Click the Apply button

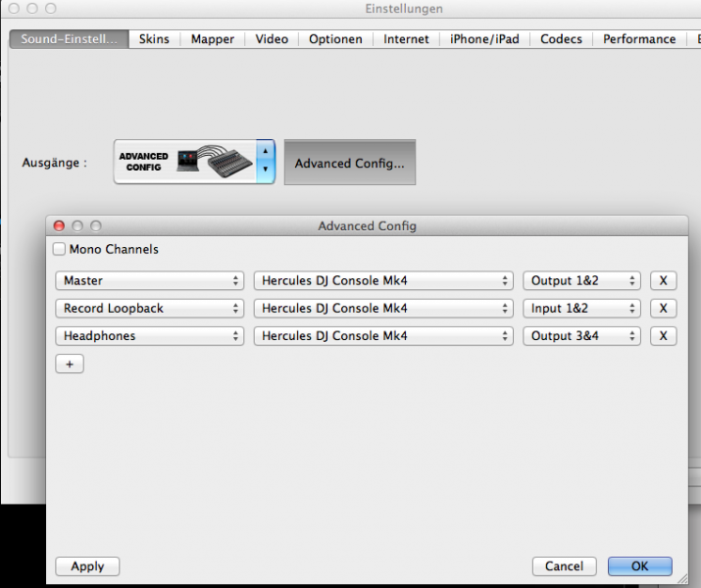coord(87,566)
